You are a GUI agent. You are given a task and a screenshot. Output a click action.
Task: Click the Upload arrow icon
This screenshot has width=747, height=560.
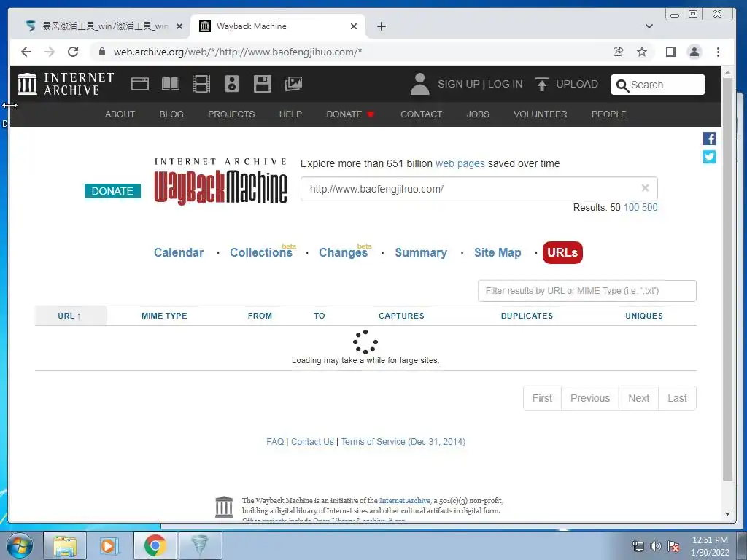[542, 85]
